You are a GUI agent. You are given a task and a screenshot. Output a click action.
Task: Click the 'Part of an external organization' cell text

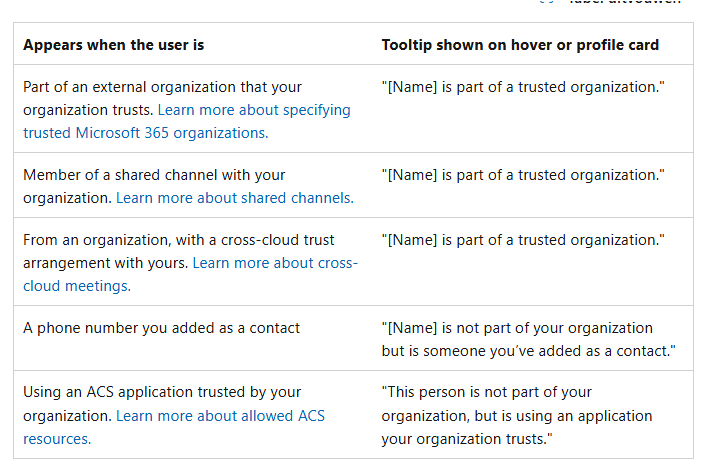point(162,87)
